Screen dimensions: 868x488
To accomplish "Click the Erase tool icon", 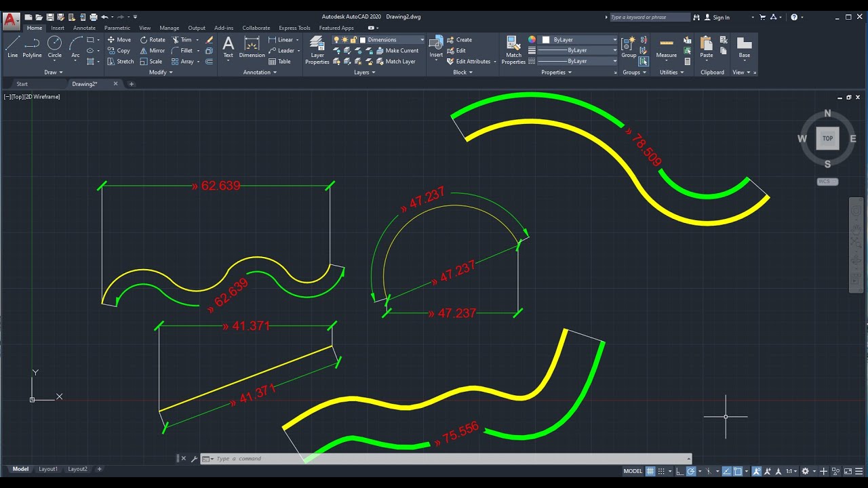I will (x=210, y=40).
